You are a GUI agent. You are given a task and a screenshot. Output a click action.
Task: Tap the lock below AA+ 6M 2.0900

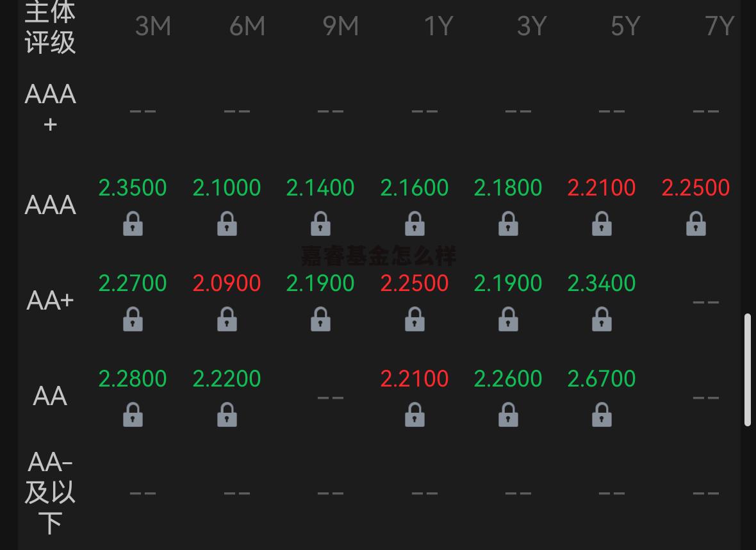click(x=227, y=319)
